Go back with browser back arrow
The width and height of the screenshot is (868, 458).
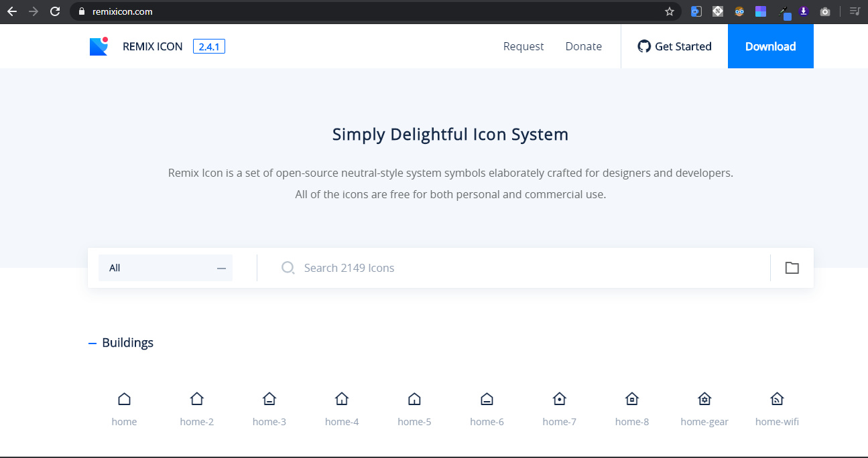12,11
